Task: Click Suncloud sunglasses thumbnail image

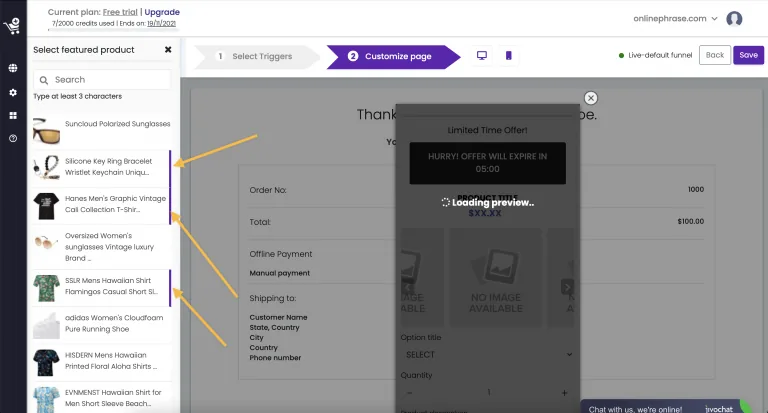Action: pyautogui.click(x=46, y=131)
